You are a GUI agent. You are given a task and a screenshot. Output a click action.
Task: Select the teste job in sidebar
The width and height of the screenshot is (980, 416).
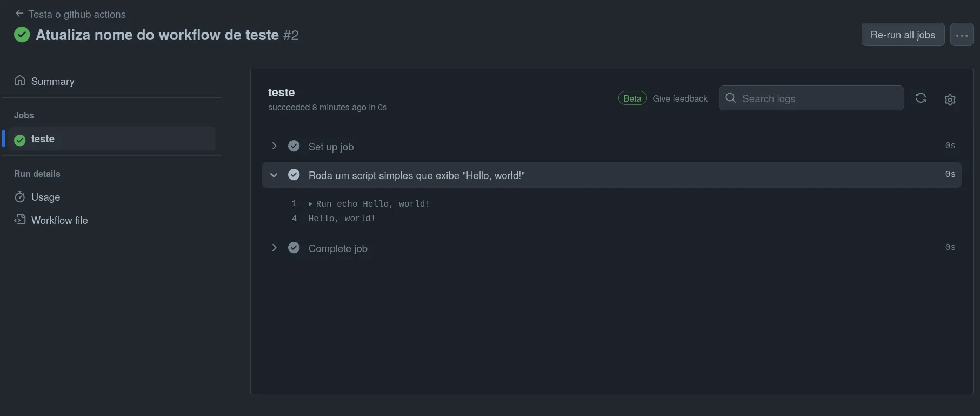pyautogui.click(x=43, y=139)
